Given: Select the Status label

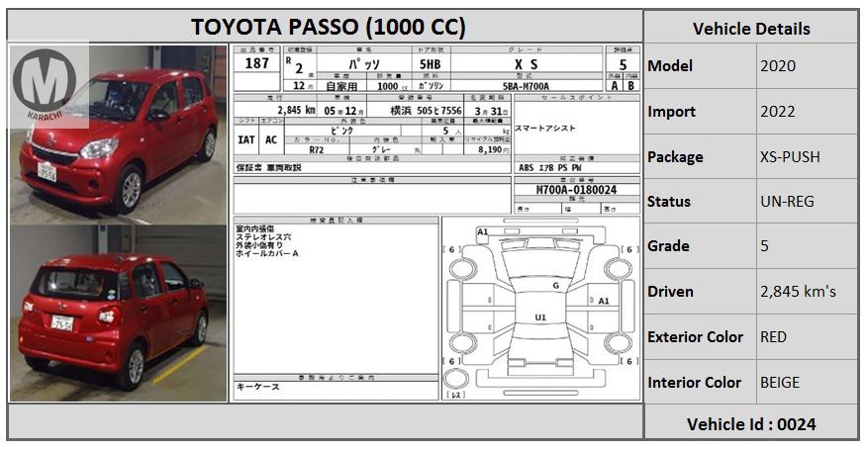Looking at the screenshot, I should (x=669, y=202).
